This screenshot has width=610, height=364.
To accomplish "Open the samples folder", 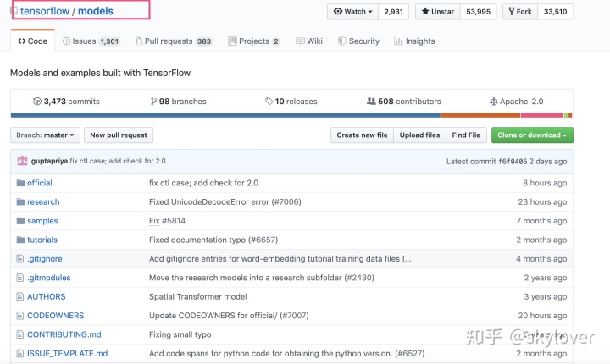I will click(42, 221).
